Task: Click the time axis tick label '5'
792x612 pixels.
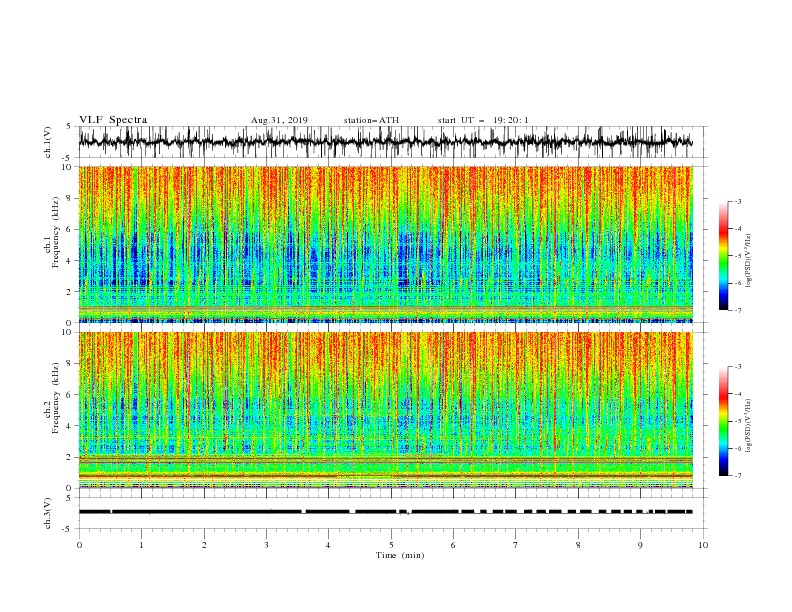Action: (x=391, y=545)
